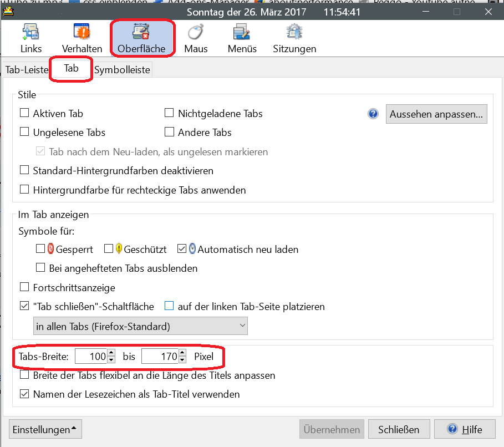Open the Maus settings category
The width and height of the screenshot is (504, 447).
[196, 39]
